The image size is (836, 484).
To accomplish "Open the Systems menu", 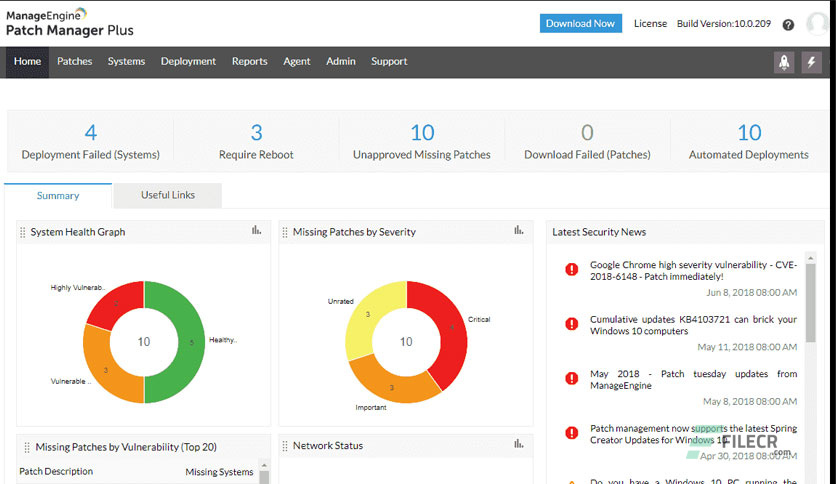I will tap(126, 62).
